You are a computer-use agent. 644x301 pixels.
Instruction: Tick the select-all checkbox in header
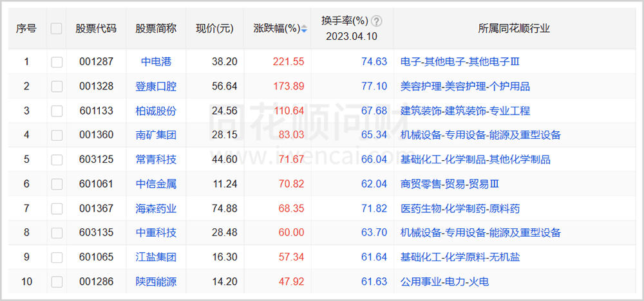56,28
